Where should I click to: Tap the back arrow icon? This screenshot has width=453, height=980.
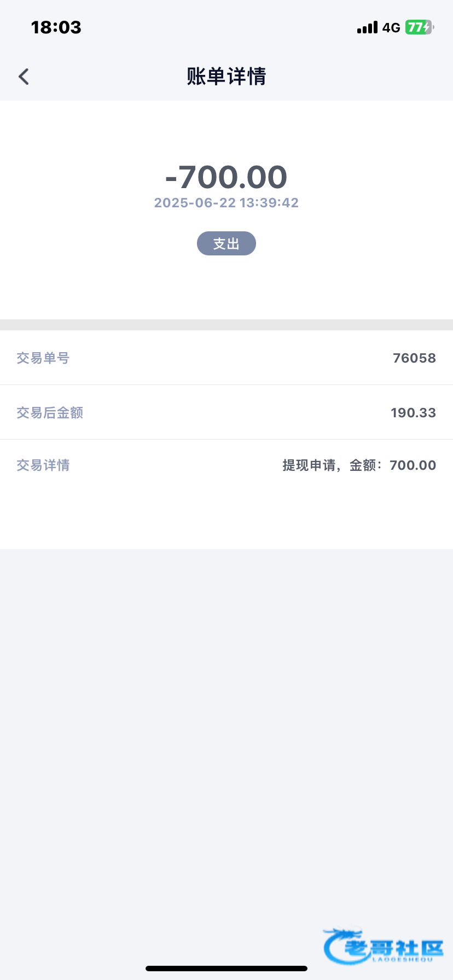click(24, 77)
